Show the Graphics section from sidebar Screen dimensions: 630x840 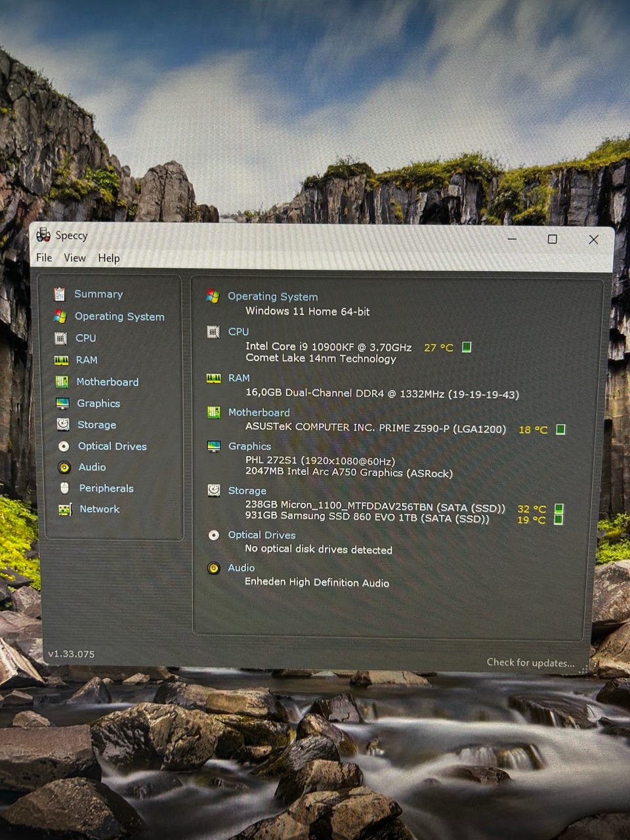pos(98,403)
